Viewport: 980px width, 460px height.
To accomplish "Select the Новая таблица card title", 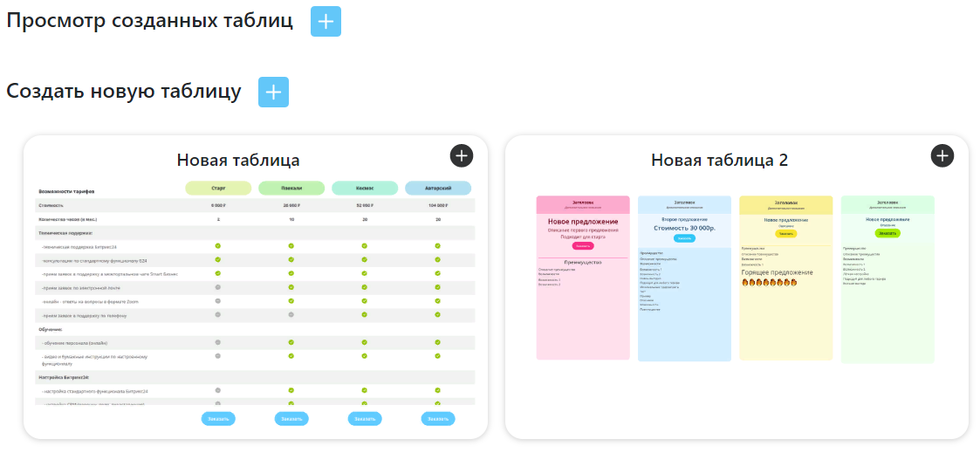I will [x=238, y=160].
